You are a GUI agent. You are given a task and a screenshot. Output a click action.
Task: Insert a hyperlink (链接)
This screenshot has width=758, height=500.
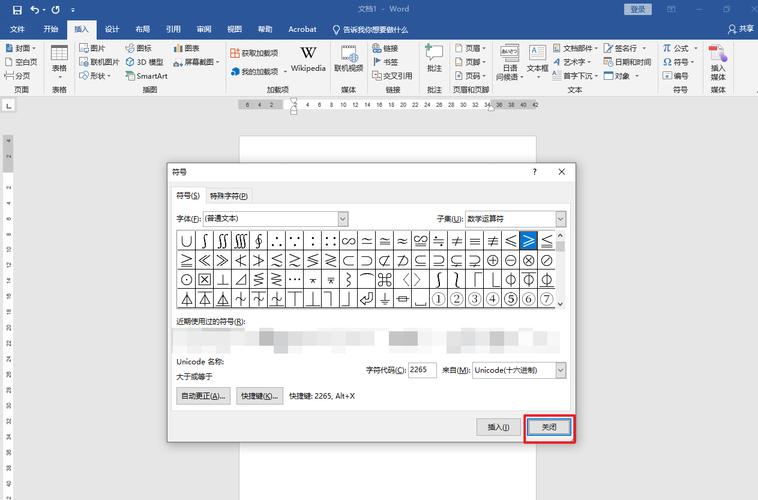[385, 48]
